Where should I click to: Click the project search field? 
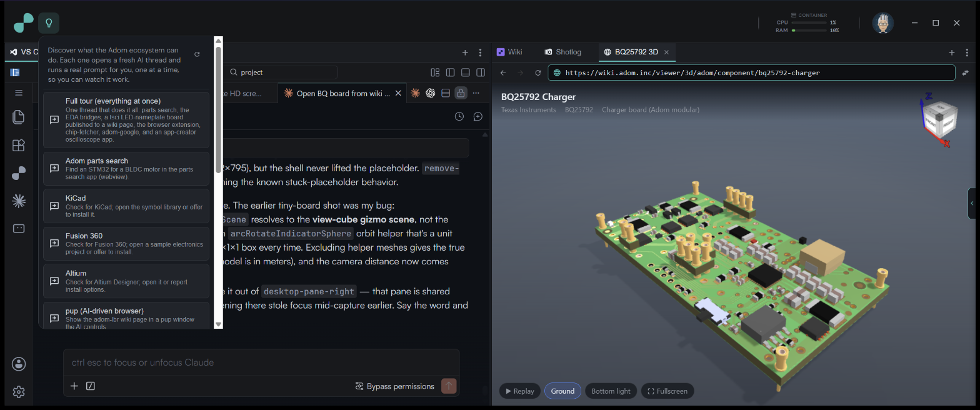(281, 72)
